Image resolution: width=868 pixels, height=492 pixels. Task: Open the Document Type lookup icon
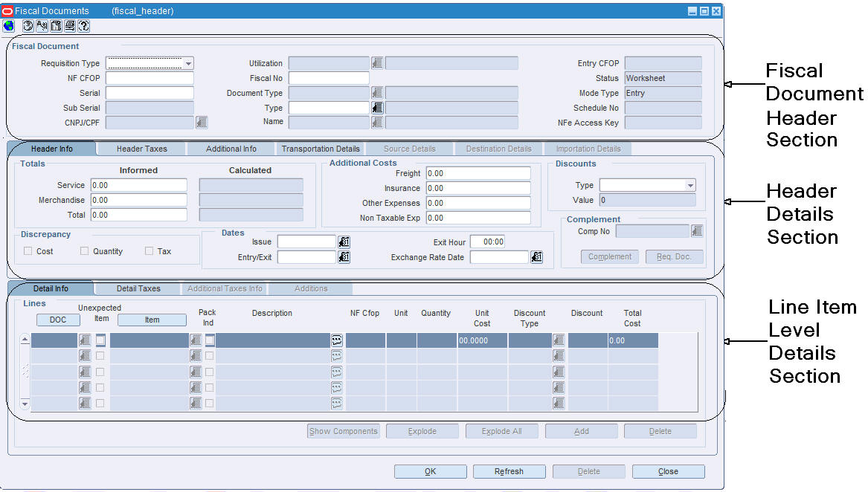click(x=377, y=93)
